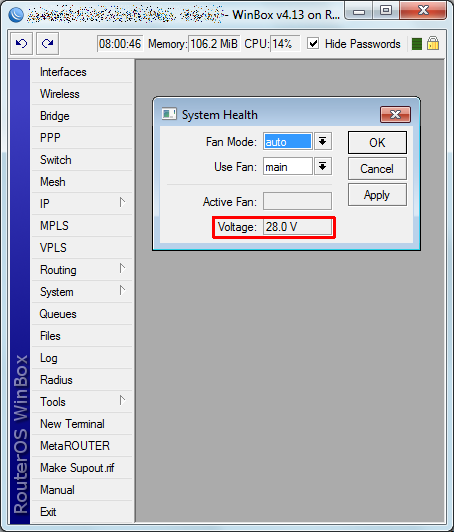Click the Memory value 106.2 MiB
This screenshot has height=532, width=454.
pyautogui.click(x=214, y=43)
